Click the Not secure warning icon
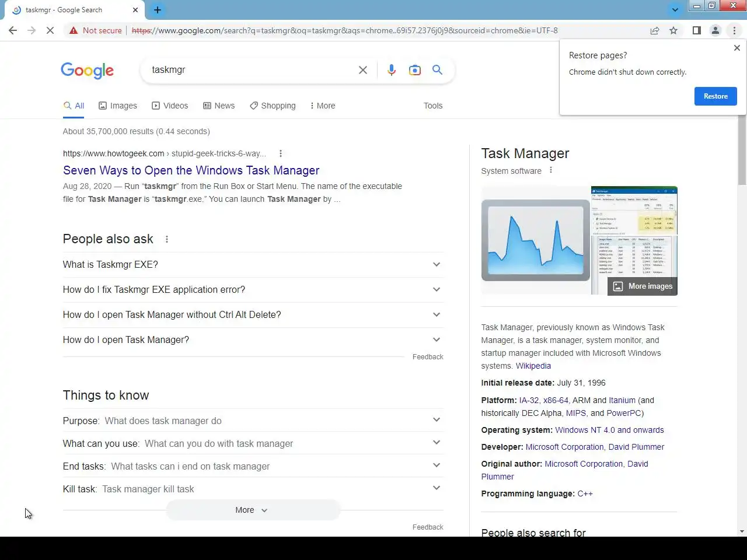 pyautogui.click(x=74, y=30)
